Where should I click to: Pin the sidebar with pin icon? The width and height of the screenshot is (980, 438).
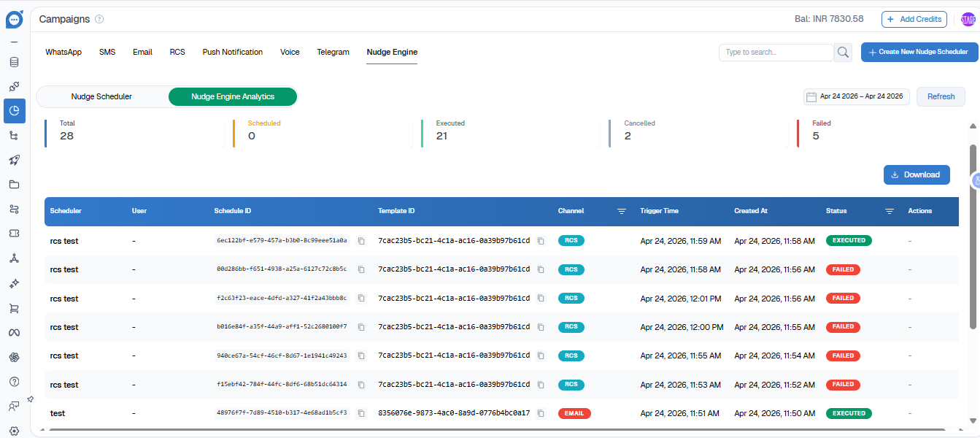point(31,399)
